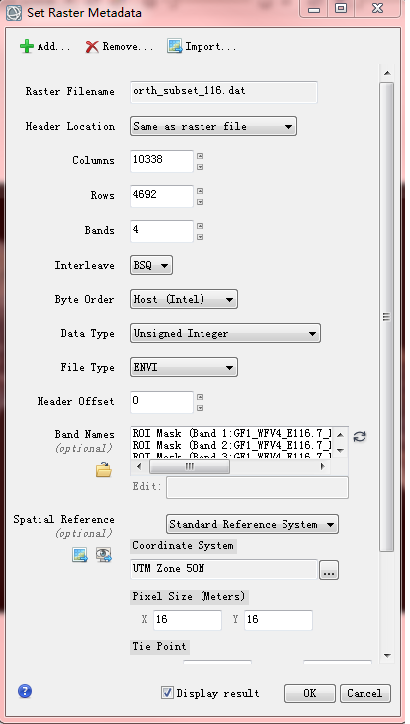Image resolution: width=410 pixels, height=724 pixels.
Task: Click the red X Remove icon
Action: (92, 47)
